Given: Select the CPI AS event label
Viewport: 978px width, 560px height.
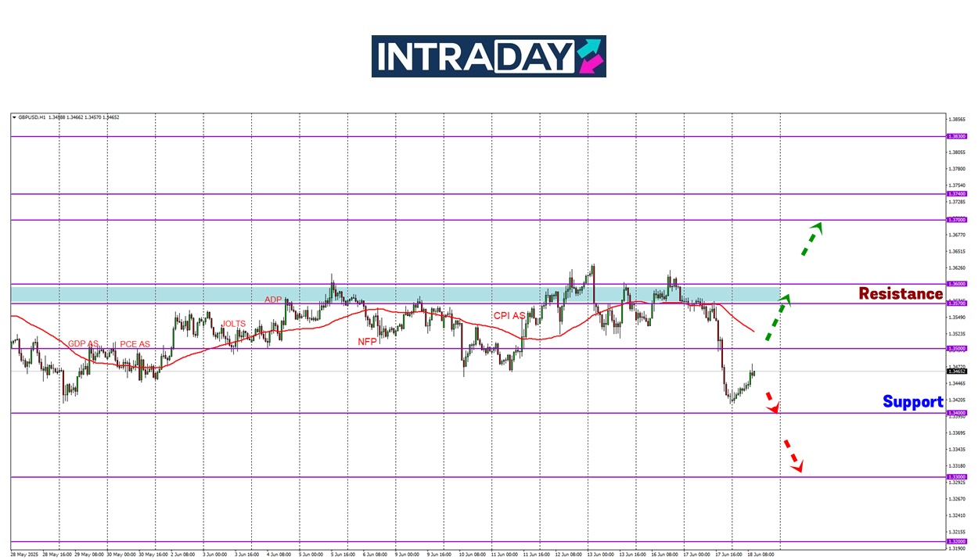Looking at the screenshot, I should [509, 316].
